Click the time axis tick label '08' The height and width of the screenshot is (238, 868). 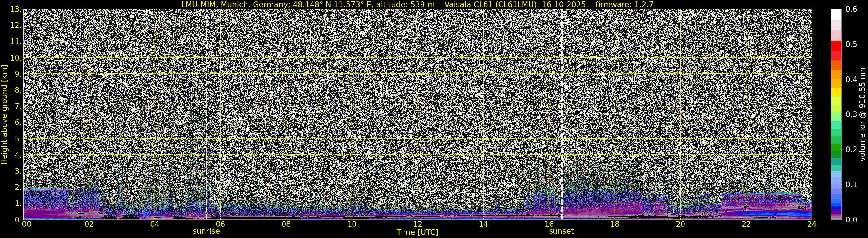pyautogui.click(x=286, y=224)
